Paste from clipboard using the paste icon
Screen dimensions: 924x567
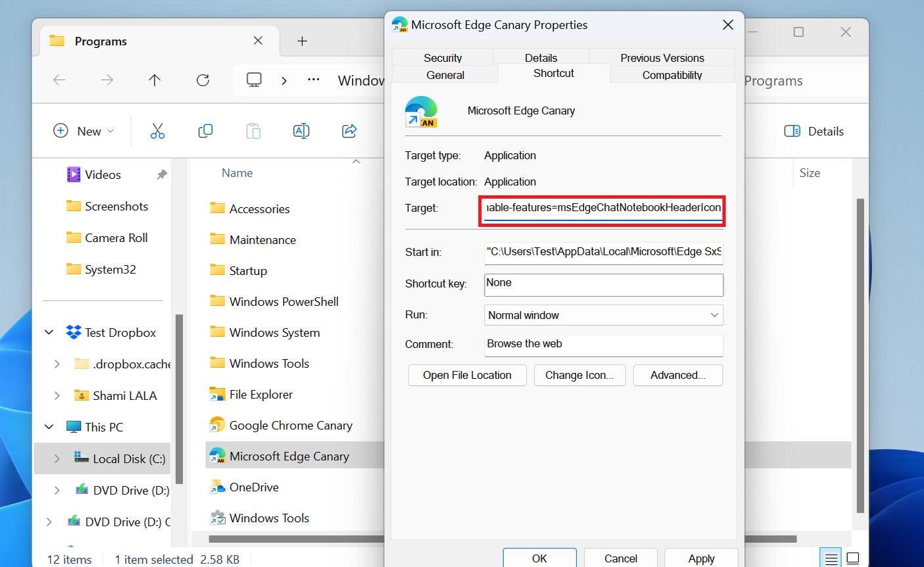click(x=253, y=131)
